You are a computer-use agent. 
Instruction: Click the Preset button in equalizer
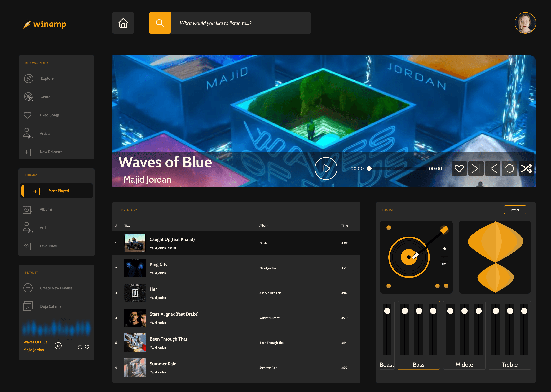pos(515,210)
